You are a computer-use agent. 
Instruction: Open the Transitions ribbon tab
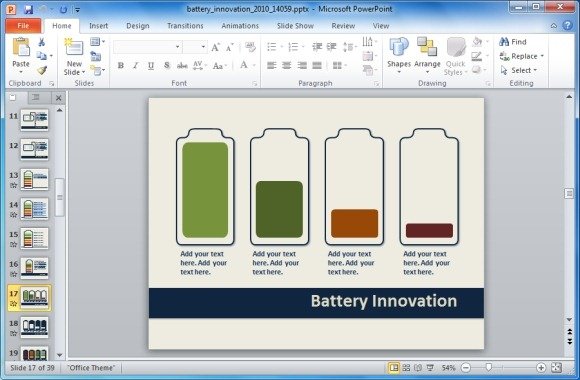click(185, 26)
